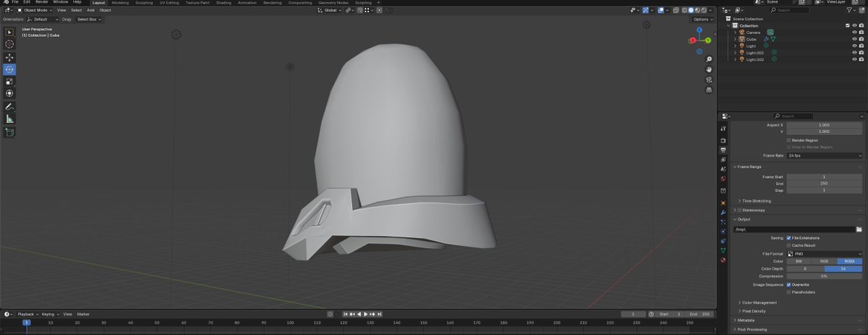The image size is (868, 335).
Task: Hide Camera in viewport via eye icon
Action: pos(854,33)
